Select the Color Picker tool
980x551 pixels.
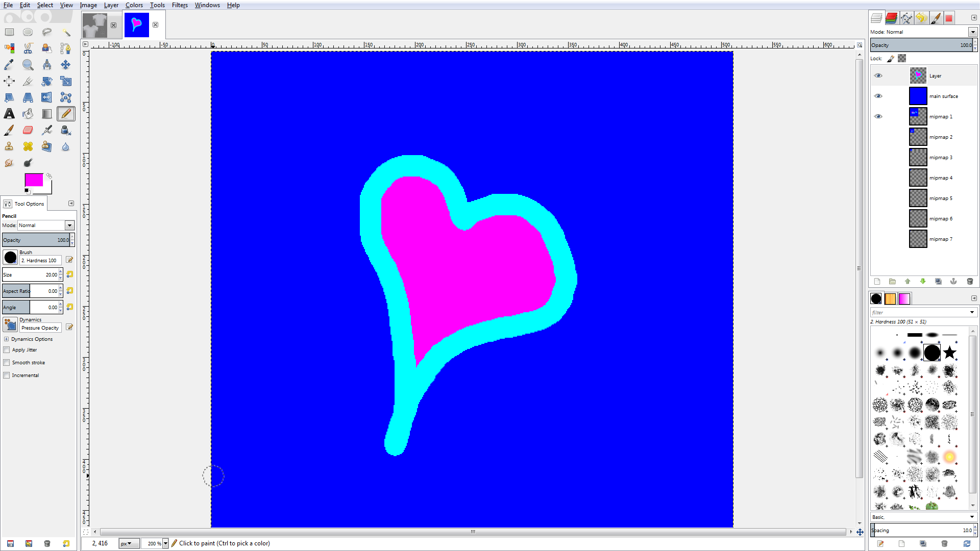point(9,65)
